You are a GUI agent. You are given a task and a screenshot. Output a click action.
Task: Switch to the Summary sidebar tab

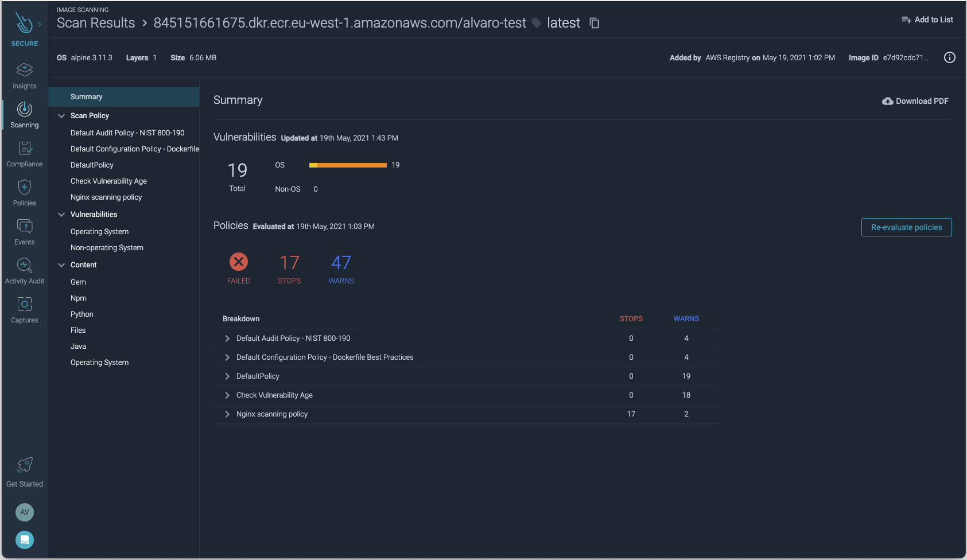point(87,96)
